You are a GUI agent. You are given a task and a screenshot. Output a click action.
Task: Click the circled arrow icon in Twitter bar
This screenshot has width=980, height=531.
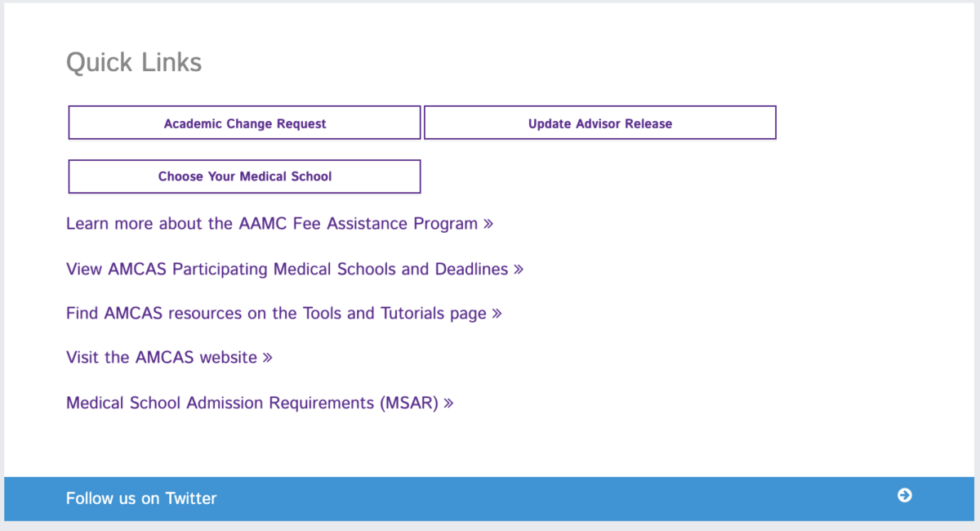(904, 495)
